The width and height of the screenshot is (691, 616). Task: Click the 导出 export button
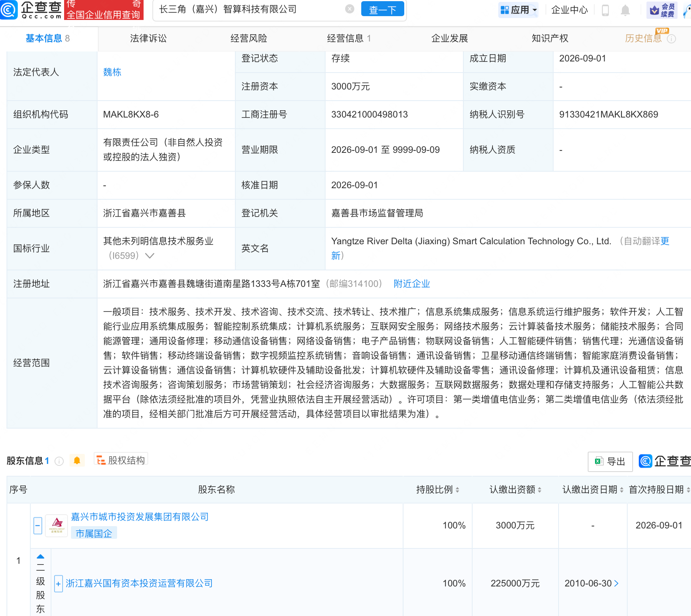click(x=610, y=462)
